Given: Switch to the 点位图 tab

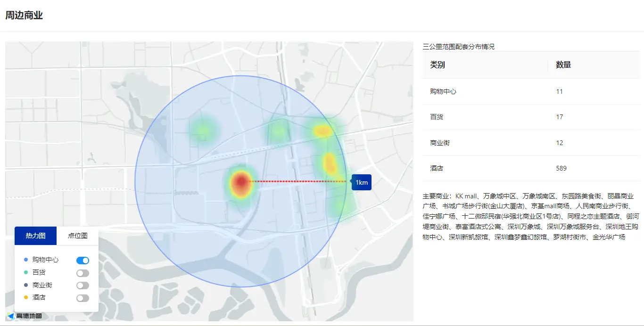Looking at the screenshot, I should click(77, 236).
